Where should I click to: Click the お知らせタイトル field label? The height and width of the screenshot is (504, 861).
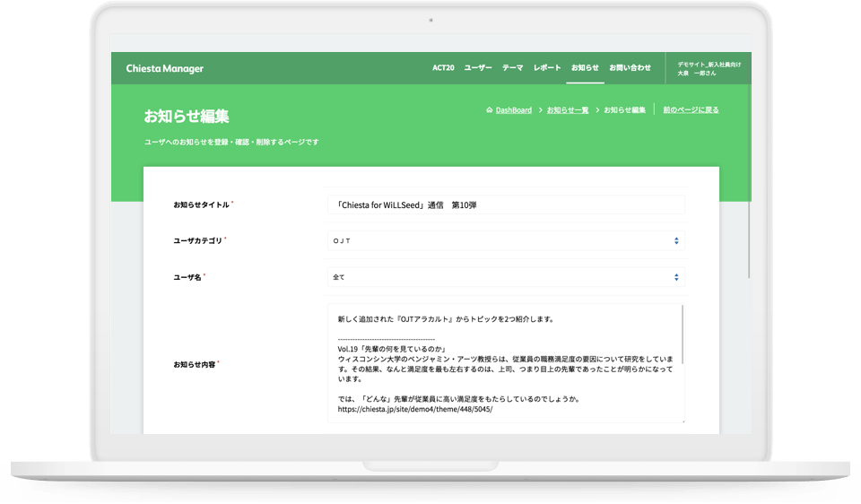[201, 204]
